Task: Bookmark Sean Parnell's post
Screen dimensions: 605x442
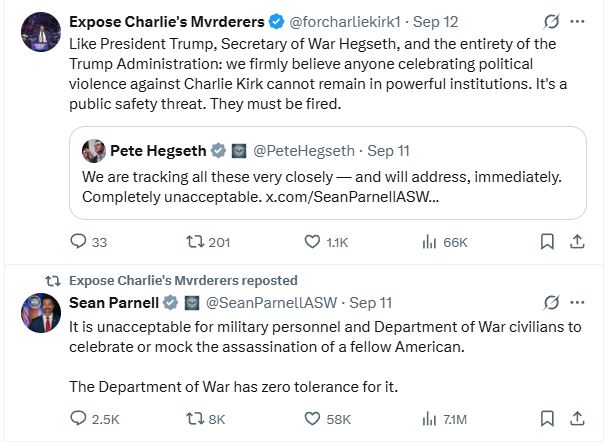Action: coord(547,418)
